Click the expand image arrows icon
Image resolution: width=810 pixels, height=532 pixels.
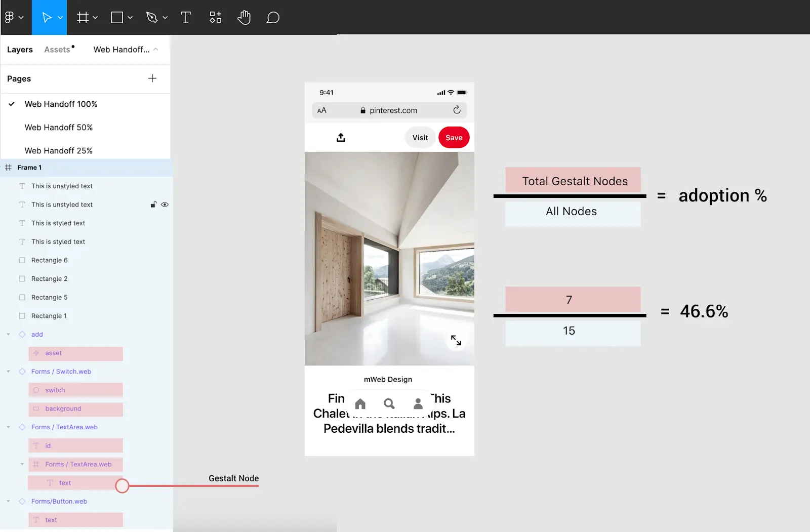[456, 340]
